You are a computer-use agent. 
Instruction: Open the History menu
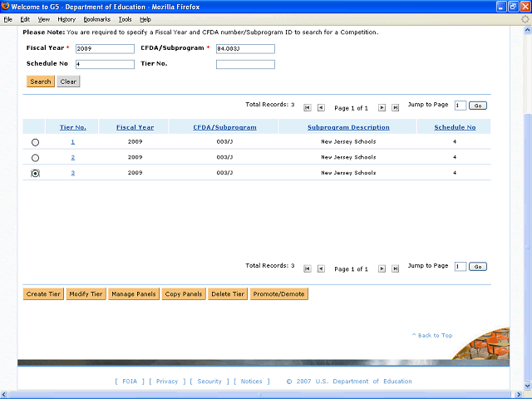66,18
